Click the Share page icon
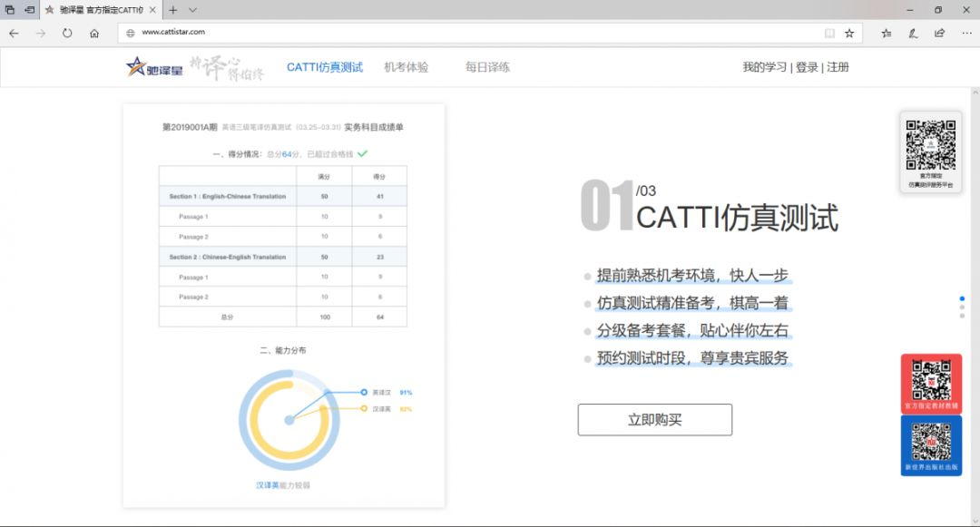Image resolution: width=980 pixels, height=527 pixels. pos(939,33)
